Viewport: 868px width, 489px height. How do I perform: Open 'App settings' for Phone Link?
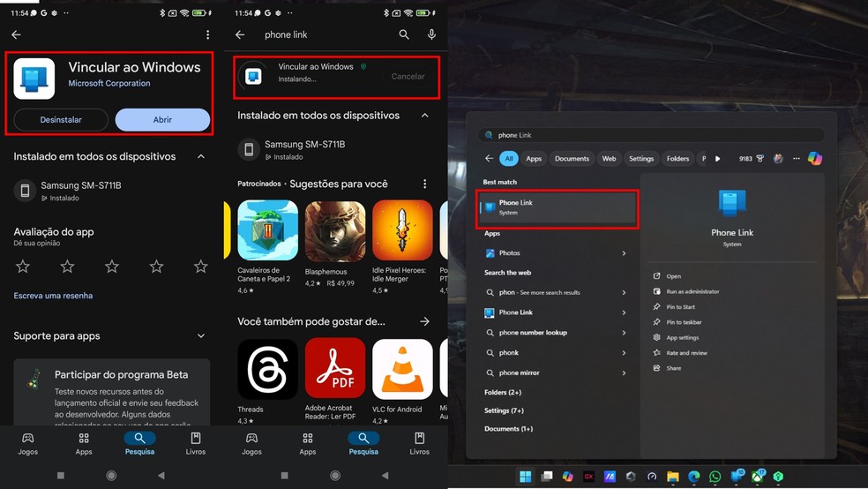tap(676, 338)
